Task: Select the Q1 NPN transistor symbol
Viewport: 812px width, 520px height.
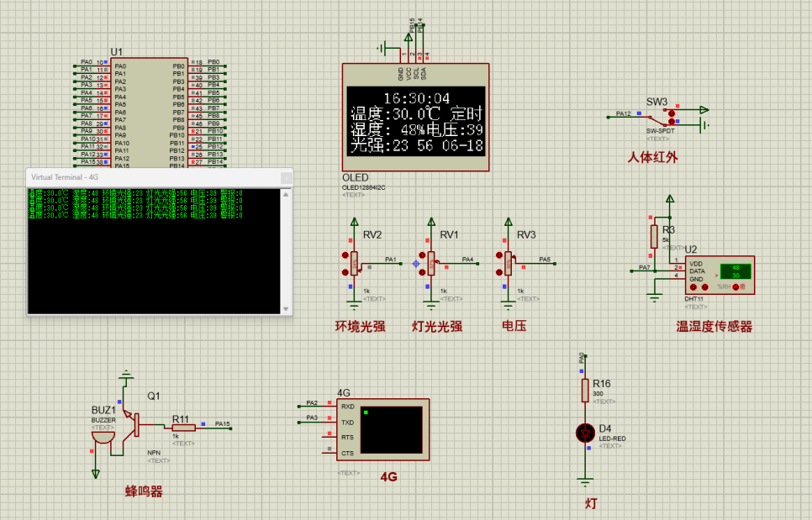Action: 132,423
